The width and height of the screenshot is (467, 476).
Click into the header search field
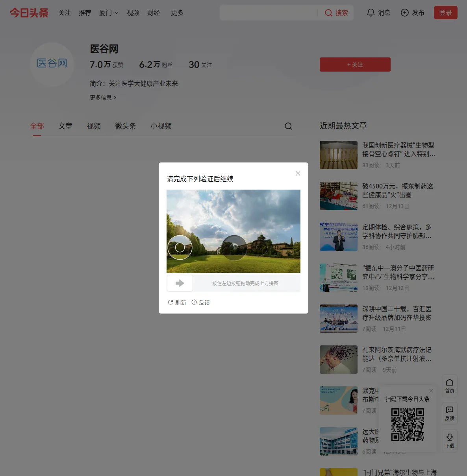click(x=269, y=13)
